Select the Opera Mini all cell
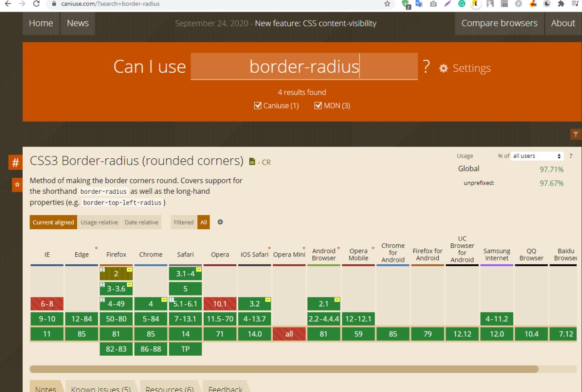The height and width of the screenshot is (392, 582). click(x=289, y=334)
